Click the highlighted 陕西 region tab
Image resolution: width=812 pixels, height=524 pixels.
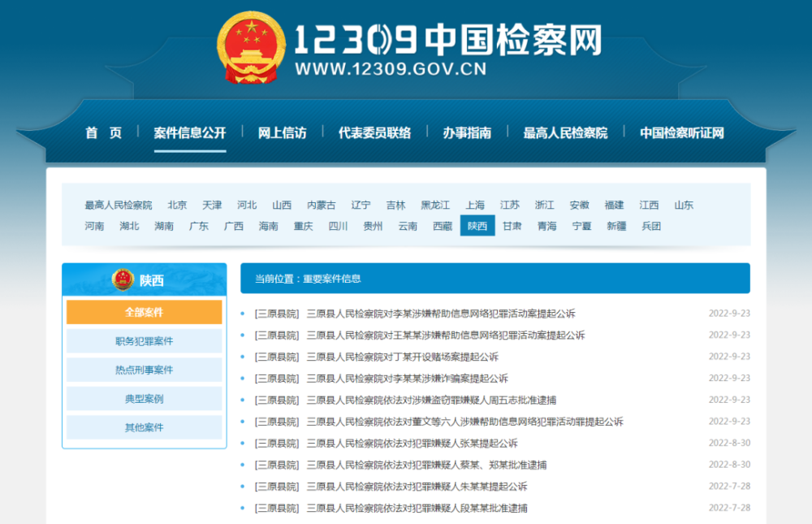tap(477, 226)
